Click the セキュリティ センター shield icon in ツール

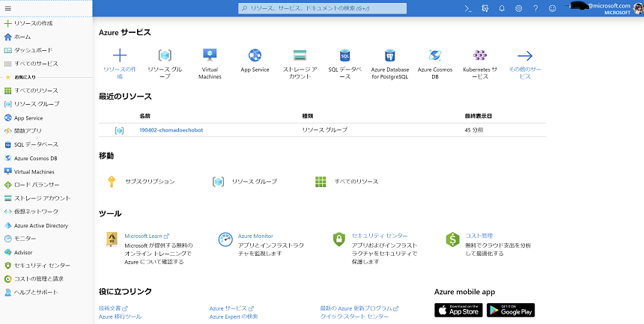pos(339,239)
